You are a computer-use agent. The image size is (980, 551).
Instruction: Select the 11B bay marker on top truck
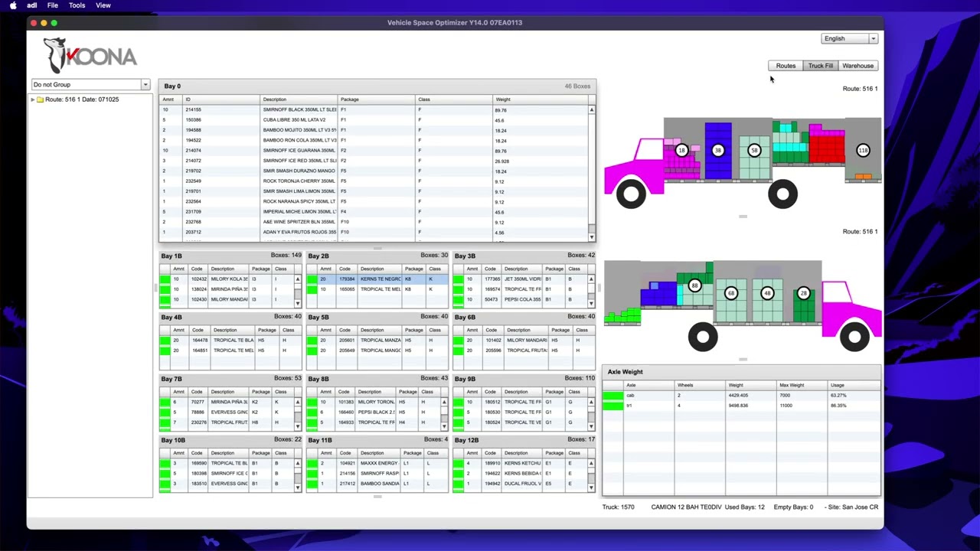tap(863, 150)
